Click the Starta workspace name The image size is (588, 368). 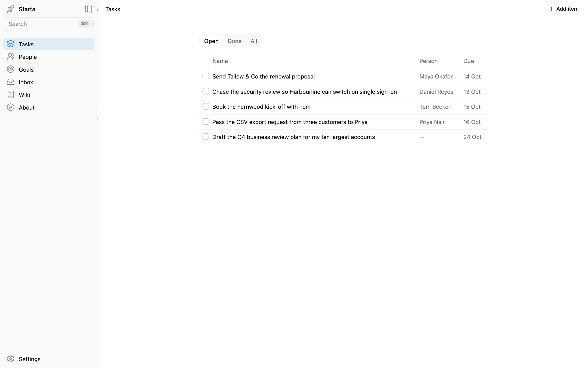[27, 9]
